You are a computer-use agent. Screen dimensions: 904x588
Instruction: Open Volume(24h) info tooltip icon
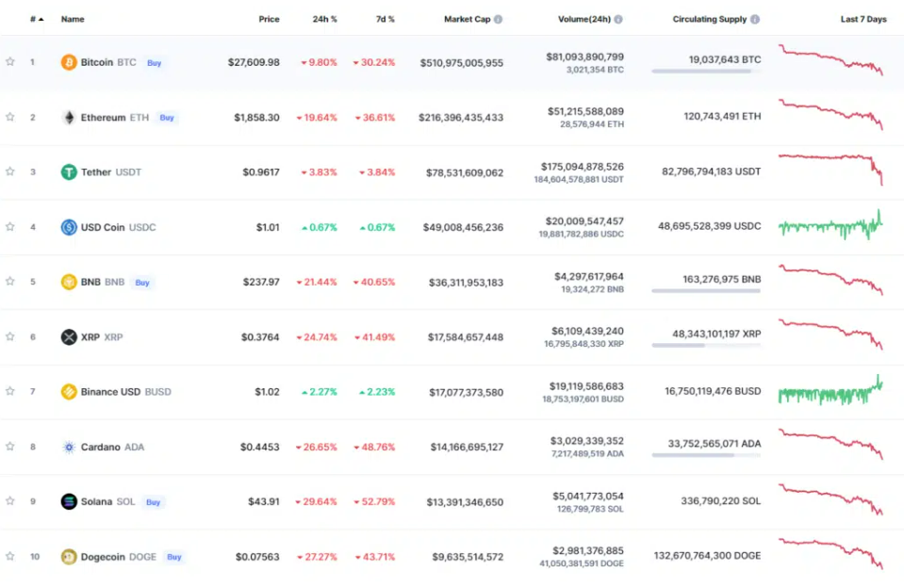point(618,19)
